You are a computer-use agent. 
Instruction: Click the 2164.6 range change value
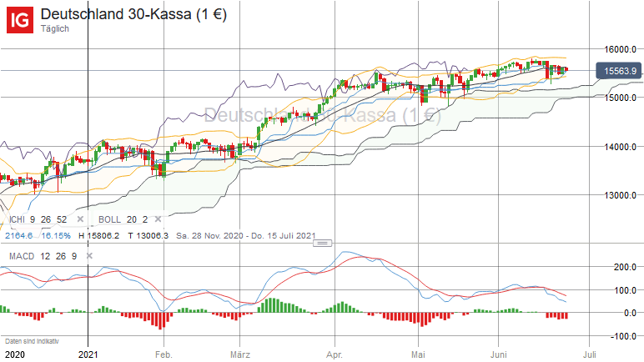click(x=19, y=236)
